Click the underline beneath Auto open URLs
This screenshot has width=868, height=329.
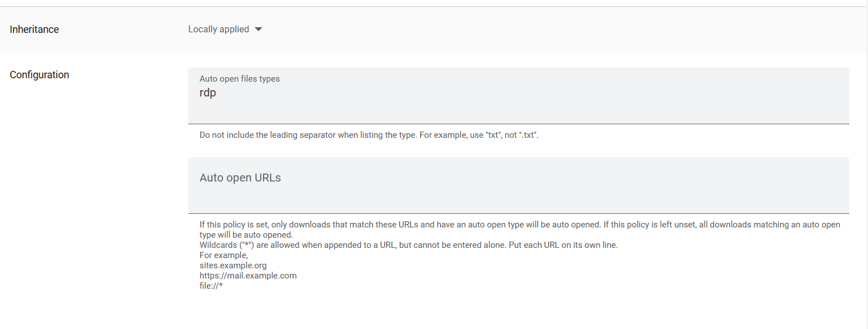(x=518, y=214)
